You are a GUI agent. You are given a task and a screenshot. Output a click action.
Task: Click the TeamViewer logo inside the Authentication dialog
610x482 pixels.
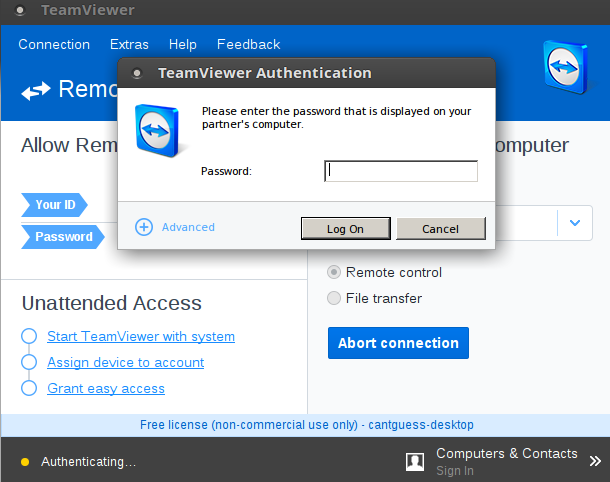click(158, 130)
